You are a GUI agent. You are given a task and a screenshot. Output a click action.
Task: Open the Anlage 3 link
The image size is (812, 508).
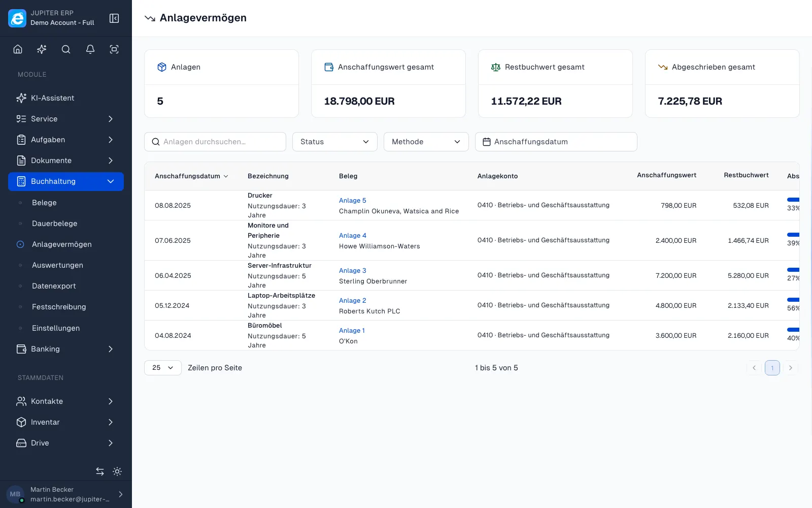click(353, 271)
